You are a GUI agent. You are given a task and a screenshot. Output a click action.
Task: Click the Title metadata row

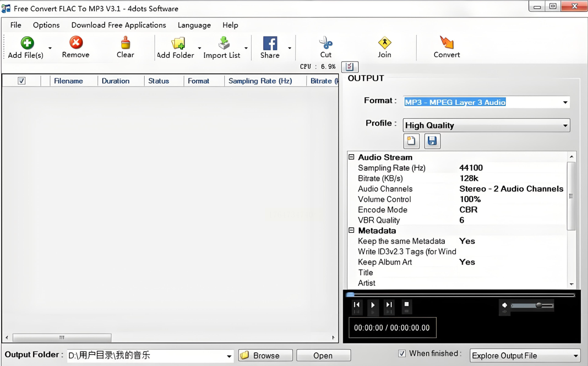(x=457, y=272)
